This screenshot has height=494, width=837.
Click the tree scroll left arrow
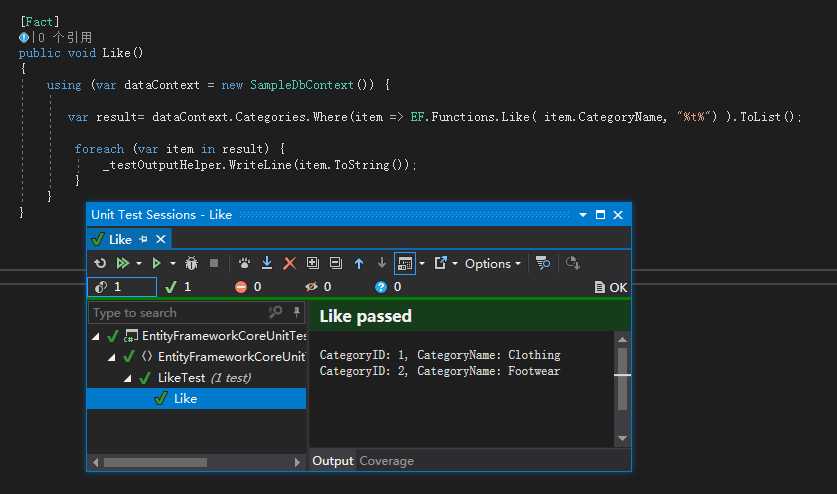(x=96, y=462)
